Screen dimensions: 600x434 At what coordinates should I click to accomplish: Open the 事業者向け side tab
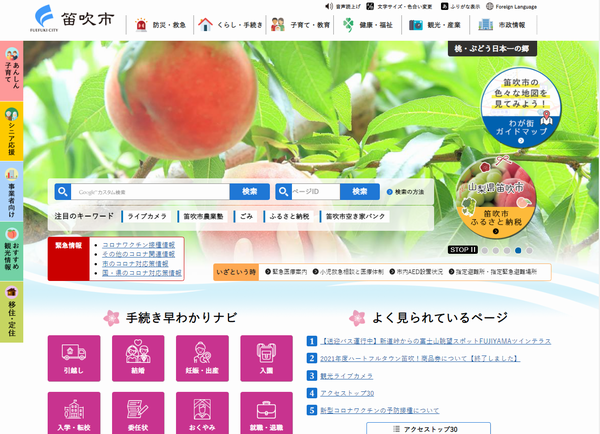[x=11, y=192]
